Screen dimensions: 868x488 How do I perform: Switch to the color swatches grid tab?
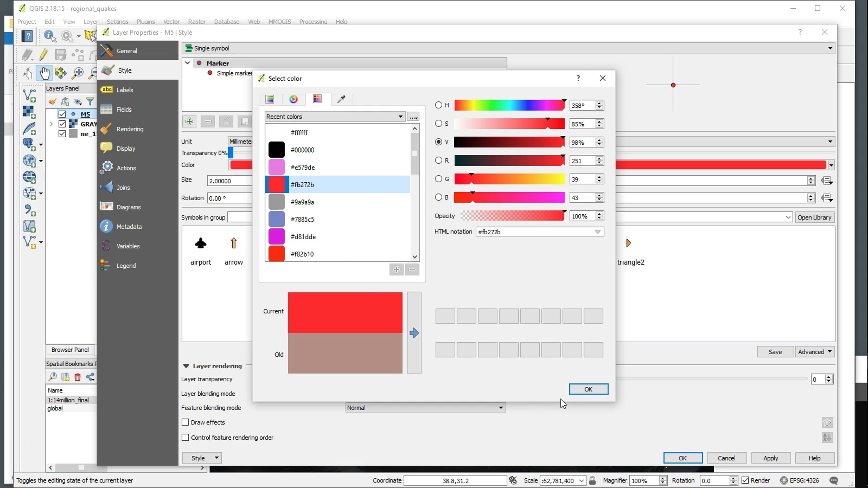pos(317,99)
